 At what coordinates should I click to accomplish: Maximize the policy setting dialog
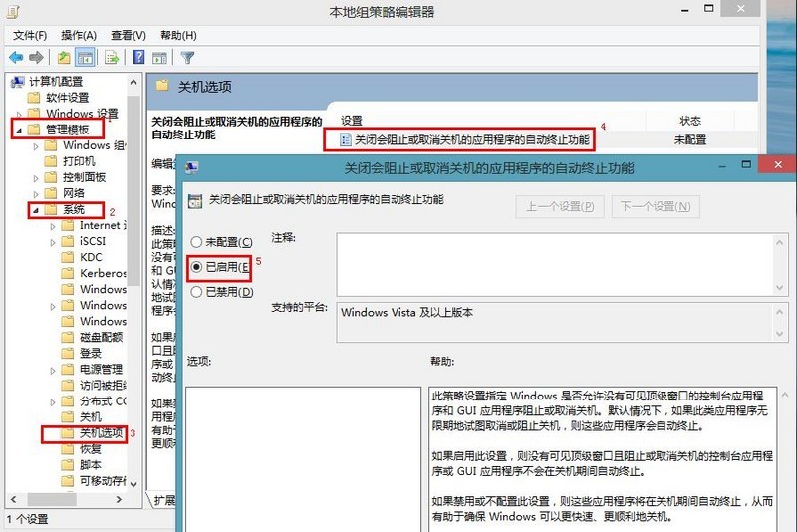746,164
